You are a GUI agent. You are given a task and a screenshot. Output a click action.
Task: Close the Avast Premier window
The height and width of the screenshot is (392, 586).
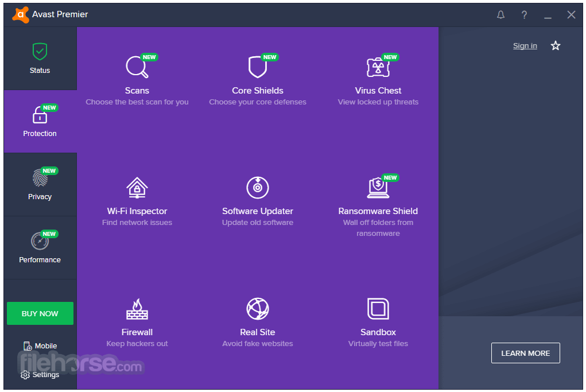[571, 15]
